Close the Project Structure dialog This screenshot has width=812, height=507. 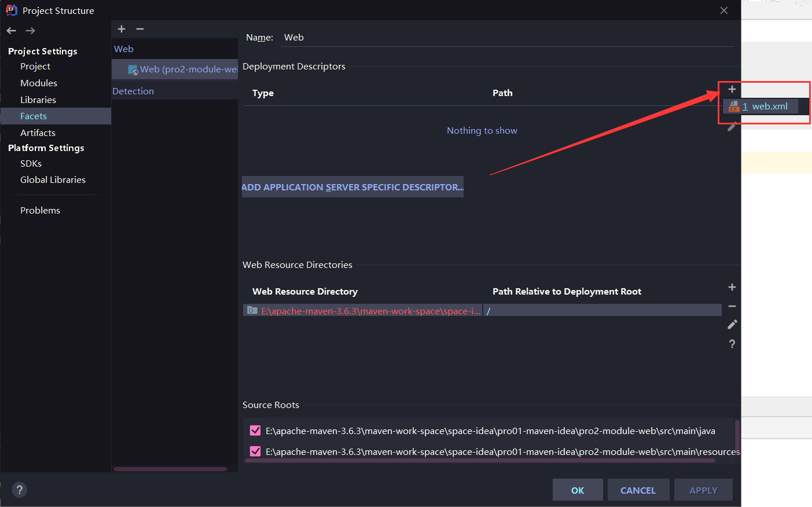724,10
